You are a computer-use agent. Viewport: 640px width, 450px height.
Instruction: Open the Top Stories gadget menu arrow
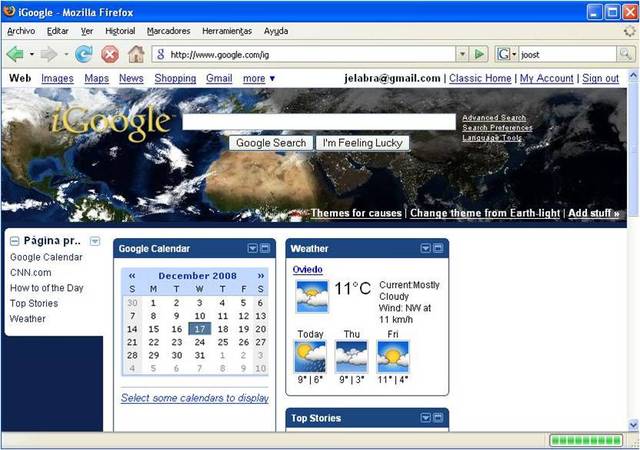(425, 418)
